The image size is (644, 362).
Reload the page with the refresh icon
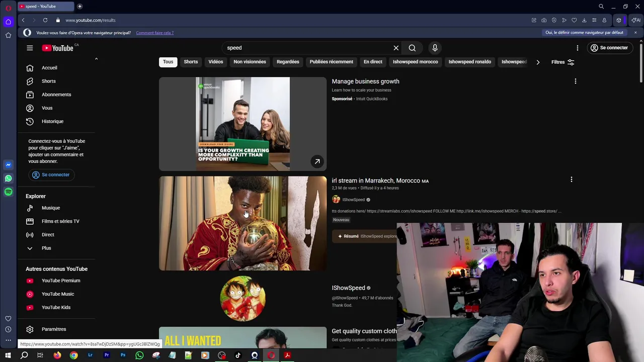pos(45,20)
